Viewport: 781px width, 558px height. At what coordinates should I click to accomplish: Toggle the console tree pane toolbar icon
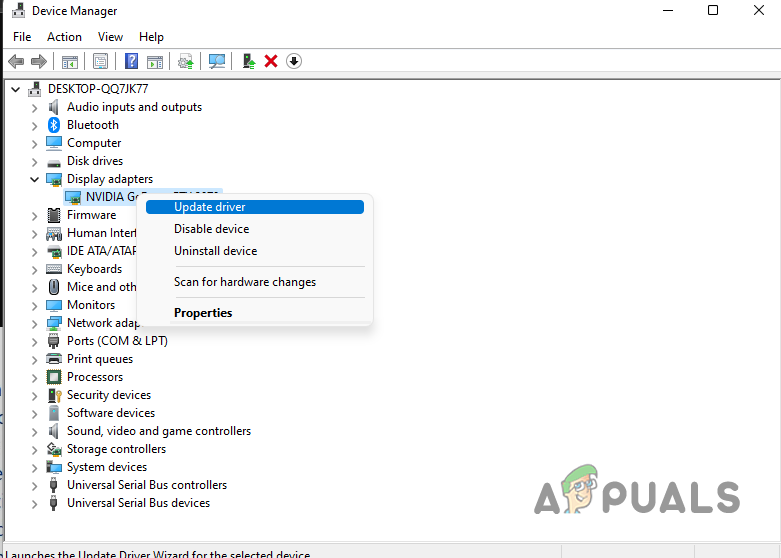[x=70, y=62]
